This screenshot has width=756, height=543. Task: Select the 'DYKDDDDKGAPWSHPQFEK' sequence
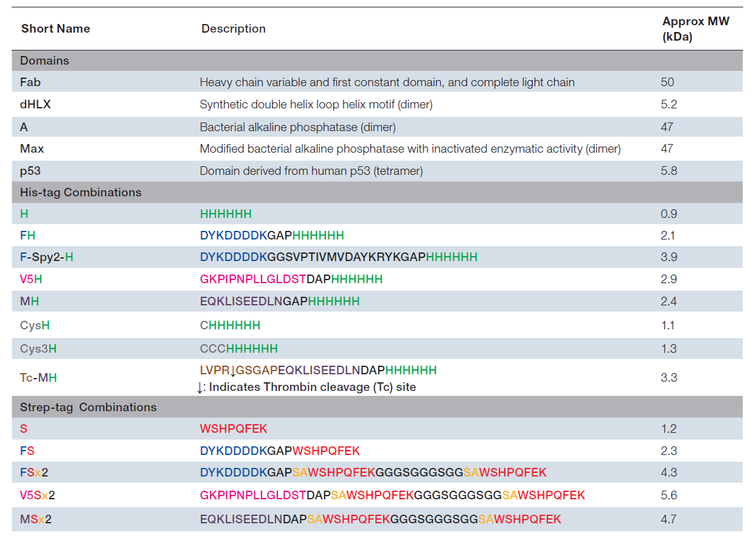pyautogui.click(x=280, y=451)
